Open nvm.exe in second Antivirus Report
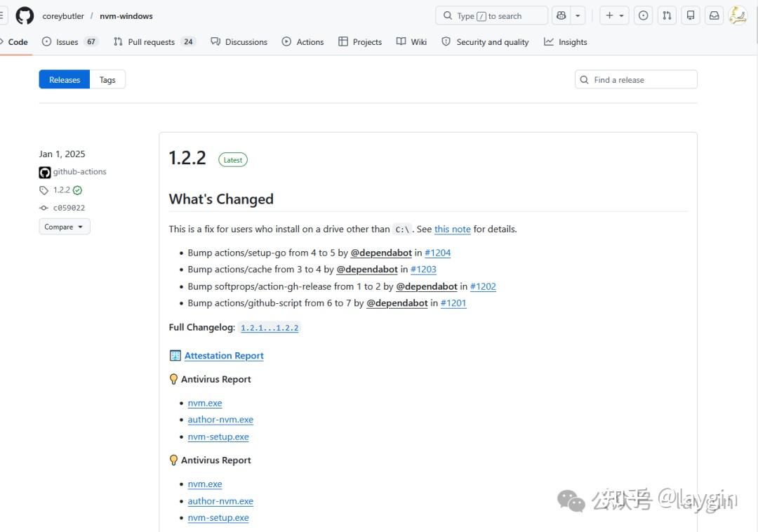This screenshot has width=758, height=532. click(204, 484)
